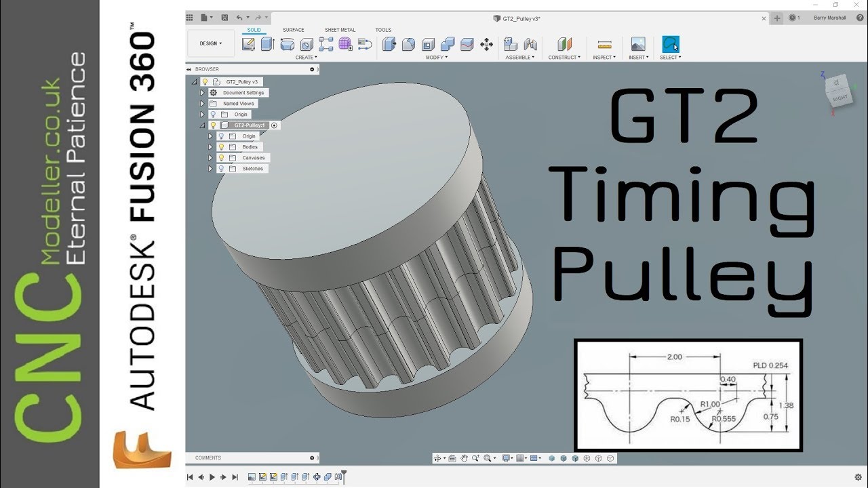Close the GT2_Pulley v3 document tab

764,18
